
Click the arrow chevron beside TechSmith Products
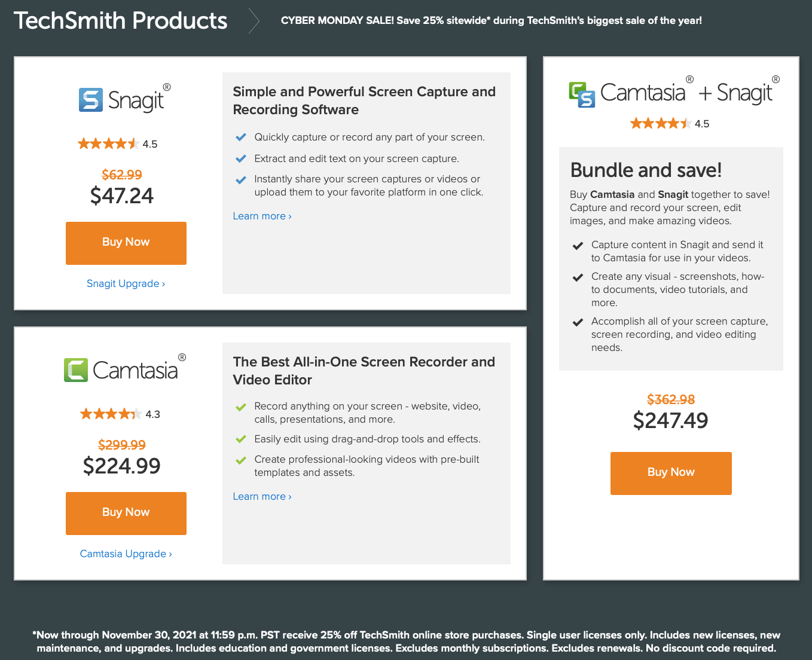255,20
